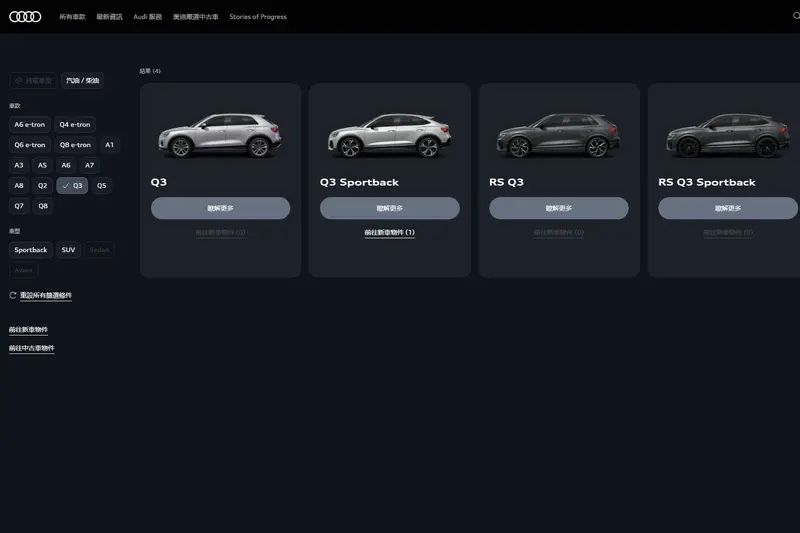Click the 重設所有篩選條件 reset link

[46, 295]
